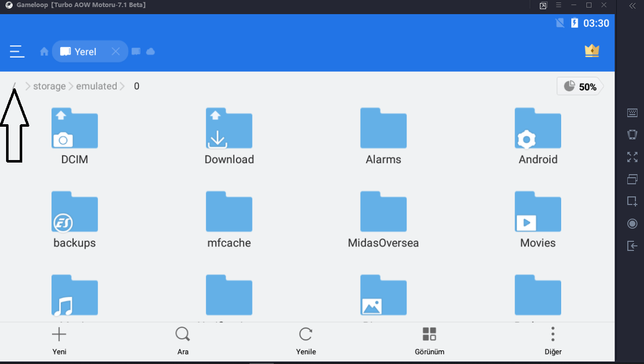
Task: Rotate screen via Gameloop sidebar icon
Action: coord(632,135)
